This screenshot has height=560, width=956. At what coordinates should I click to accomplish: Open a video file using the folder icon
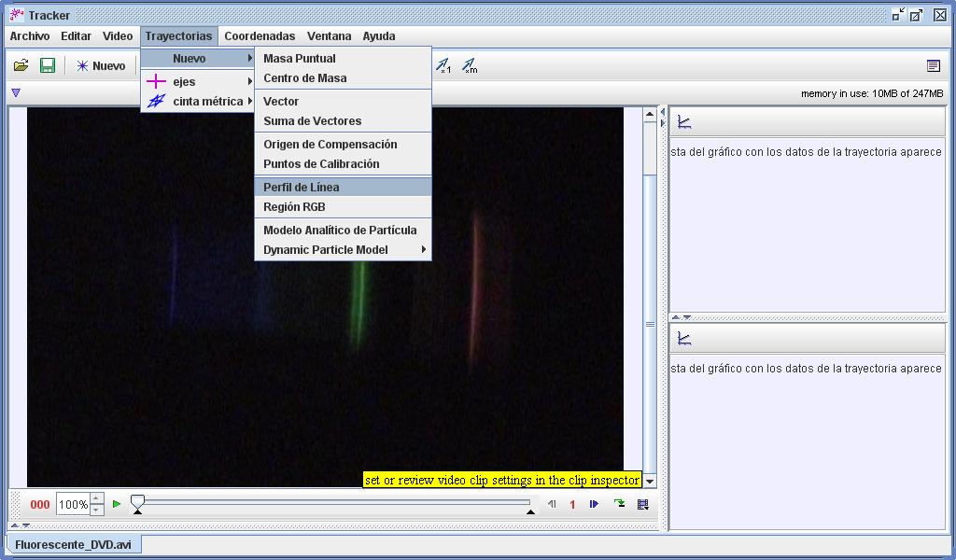coord(21,65)
